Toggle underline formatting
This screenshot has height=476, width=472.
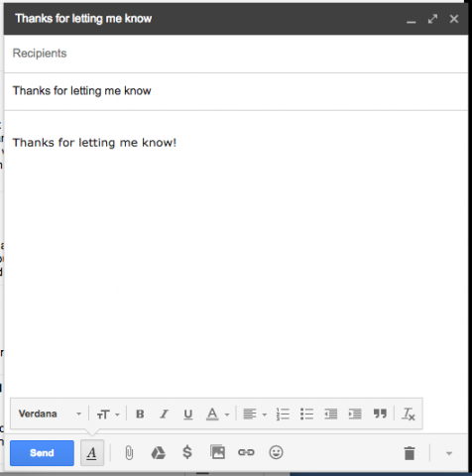pyautogui.click(x=188, y=415)
